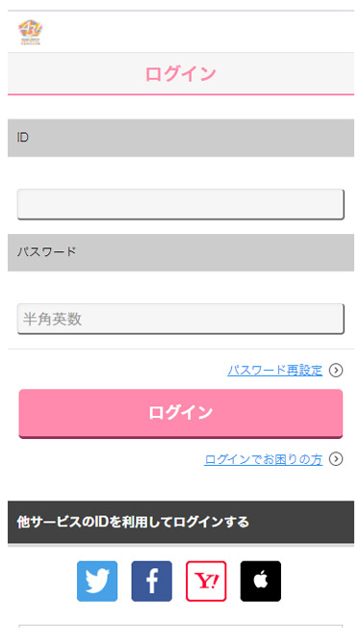Click the arrow circle beside パスワード再設定
Viewport: 361px width, 644px height.
(336, 371)
